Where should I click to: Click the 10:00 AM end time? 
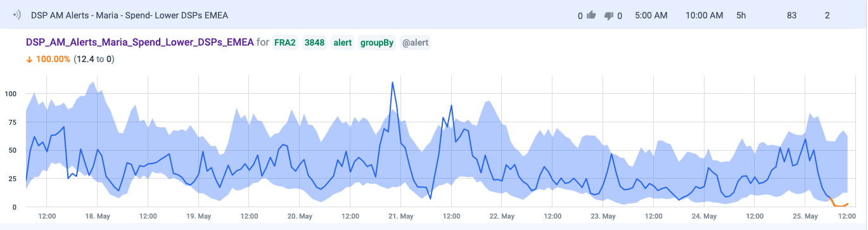coord(705,15)
